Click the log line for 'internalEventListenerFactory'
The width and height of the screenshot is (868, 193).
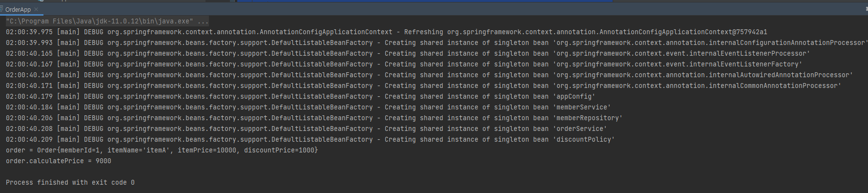[x=404, y=64]
